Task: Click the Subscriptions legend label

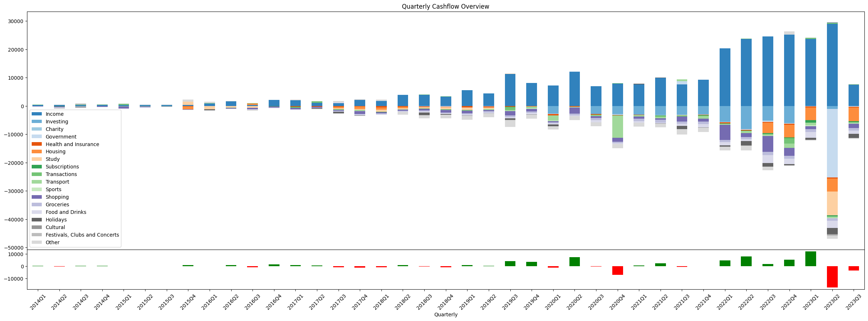Action: (x=62, y=167)
